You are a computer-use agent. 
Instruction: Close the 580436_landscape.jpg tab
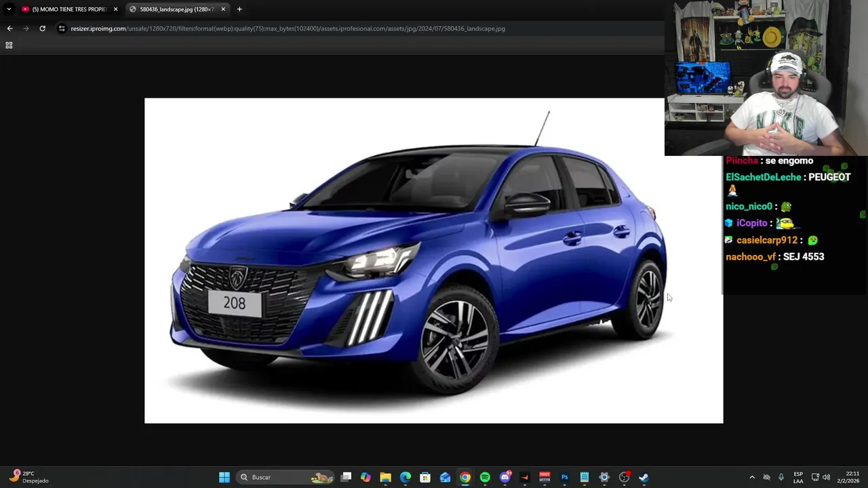[x=223, y=9]
